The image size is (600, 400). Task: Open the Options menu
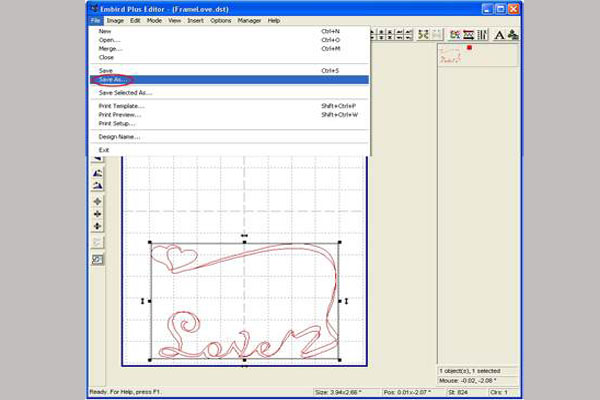(x=221, y=20)
